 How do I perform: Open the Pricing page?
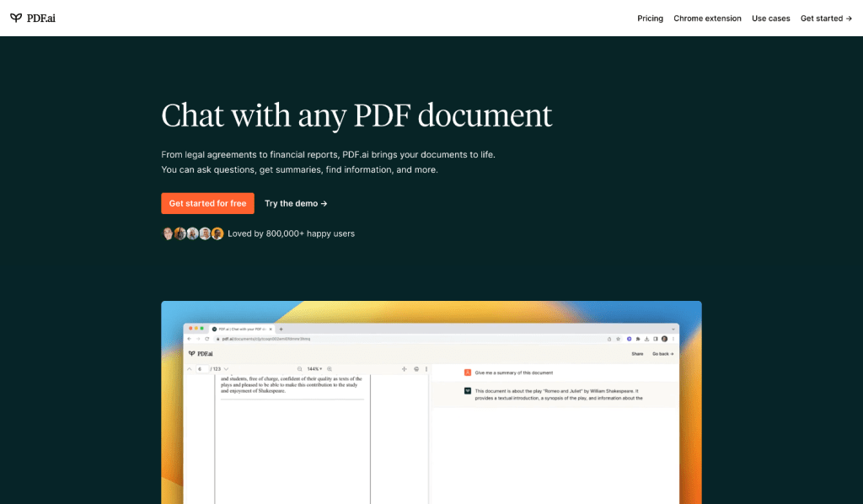point(650,19)
